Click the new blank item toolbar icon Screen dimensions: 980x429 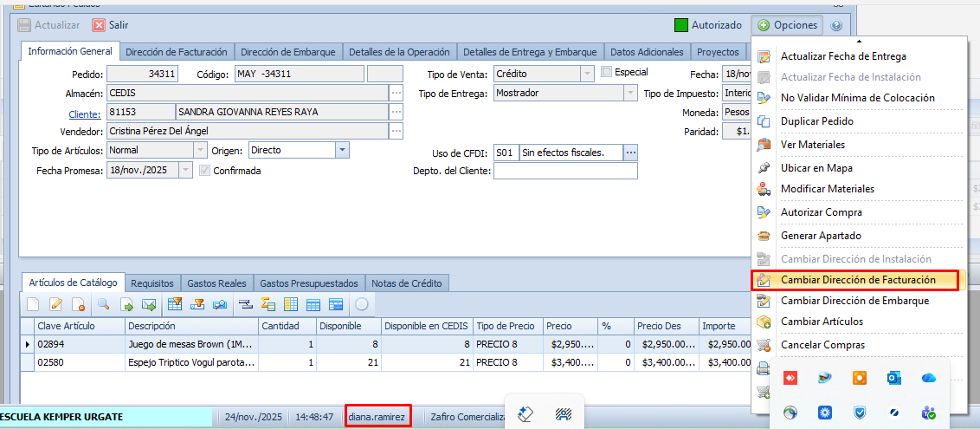(34, 304)
